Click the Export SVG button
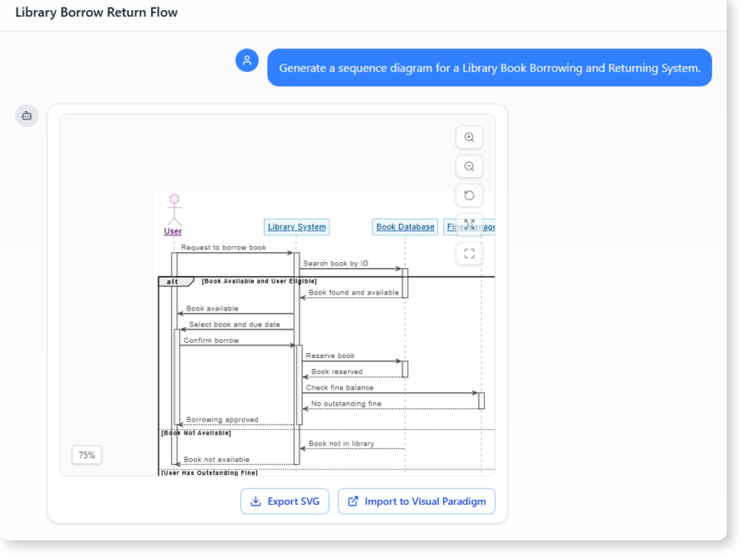 284,501
